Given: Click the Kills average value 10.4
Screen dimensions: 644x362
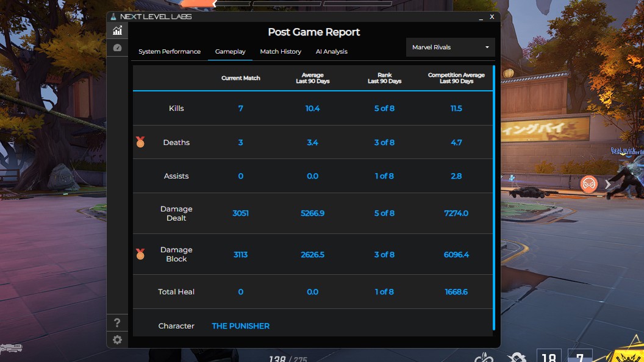Looking at the screenshot, I should point(313,108).
